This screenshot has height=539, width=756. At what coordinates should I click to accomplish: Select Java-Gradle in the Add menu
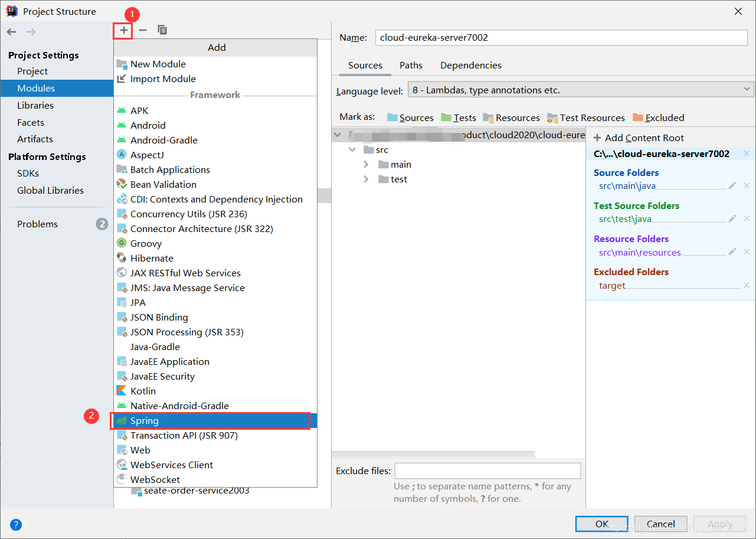(215, 347)
